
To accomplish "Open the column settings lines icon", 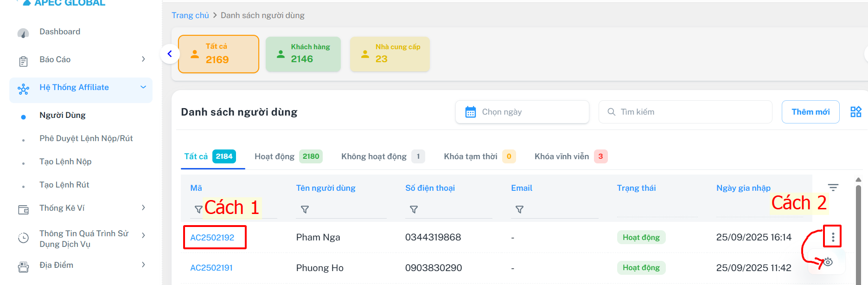I will coord(833,188).
